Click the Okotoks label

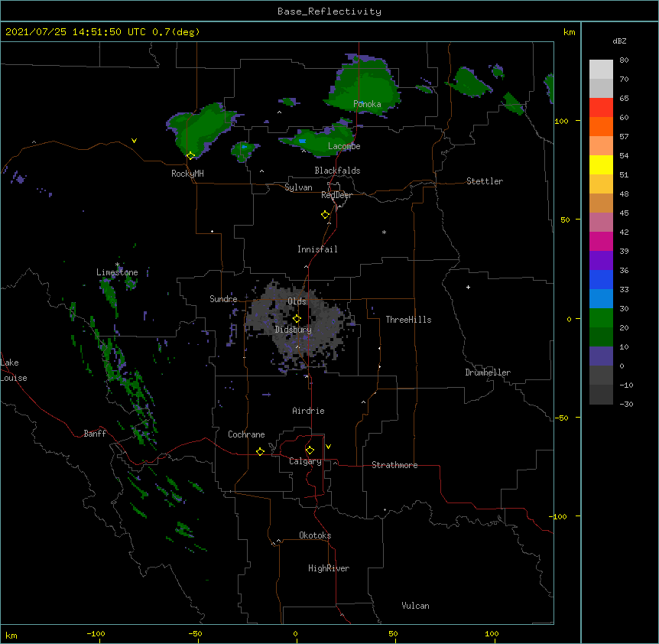pos(315,535)
